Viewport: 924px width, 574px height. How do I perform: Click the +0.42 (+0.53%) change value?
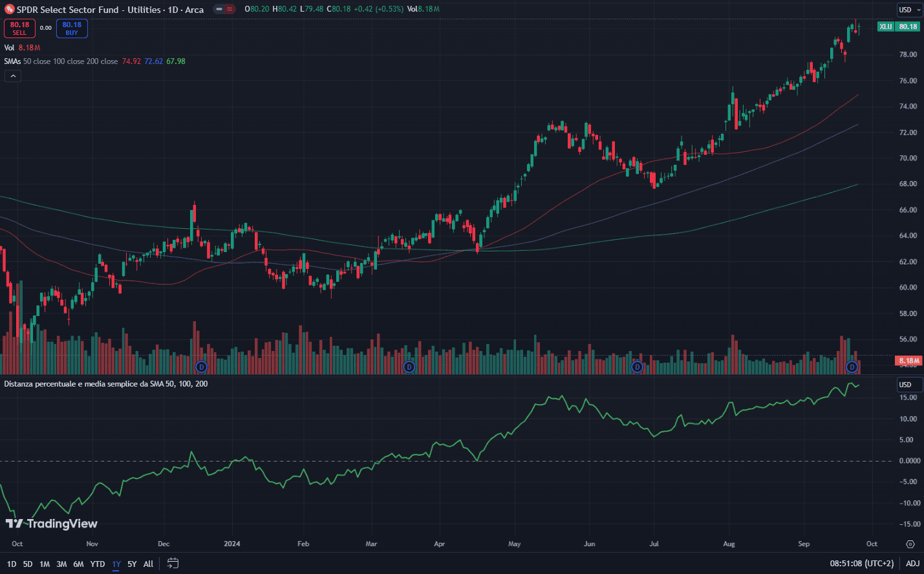(378, 9)
